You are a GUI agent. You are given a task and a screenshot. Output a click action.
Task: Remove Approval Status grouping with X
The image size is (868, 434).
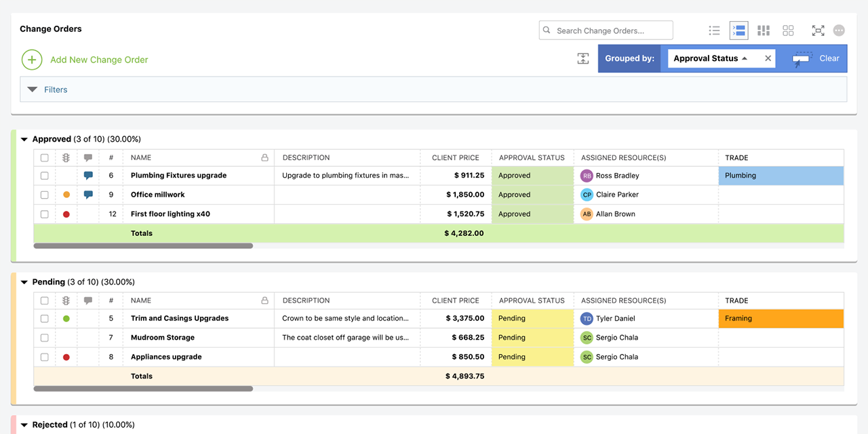coord(768,58)
